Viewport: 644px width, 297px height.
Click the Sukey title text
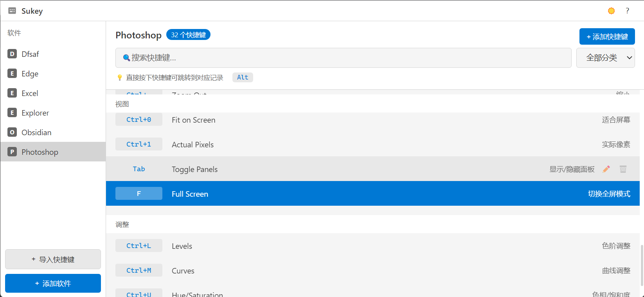pos(32,11)
